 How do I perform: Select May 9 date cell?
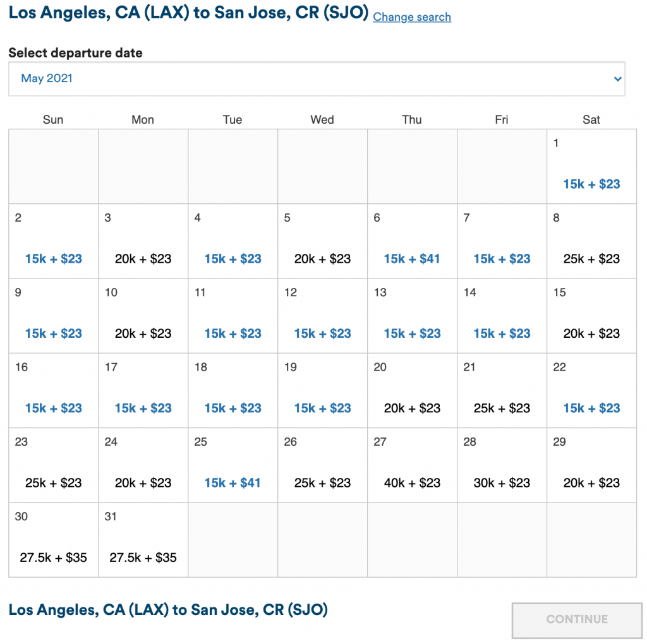[53, 316]
